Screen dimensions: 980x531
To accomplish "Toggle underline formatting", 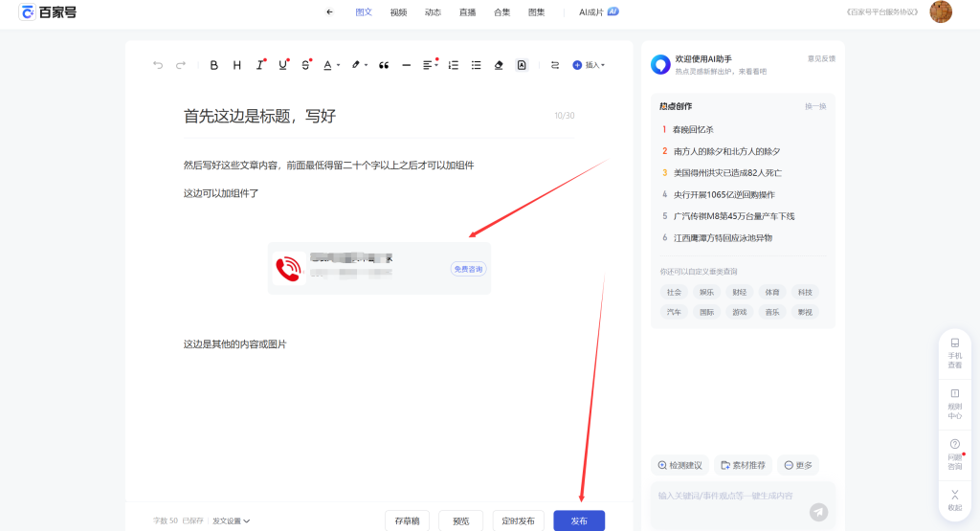I will [282, 65].
